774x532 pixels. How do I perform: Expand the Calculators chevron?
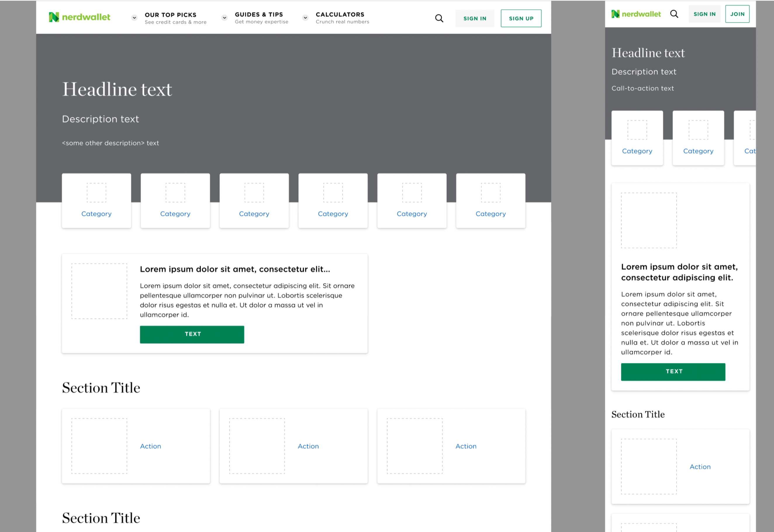305,18
